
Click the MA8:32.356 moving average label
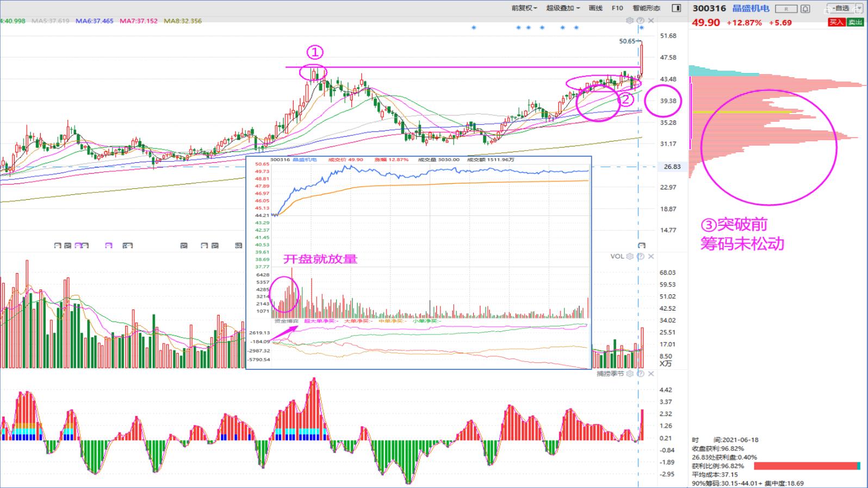(x=183, y=21)
